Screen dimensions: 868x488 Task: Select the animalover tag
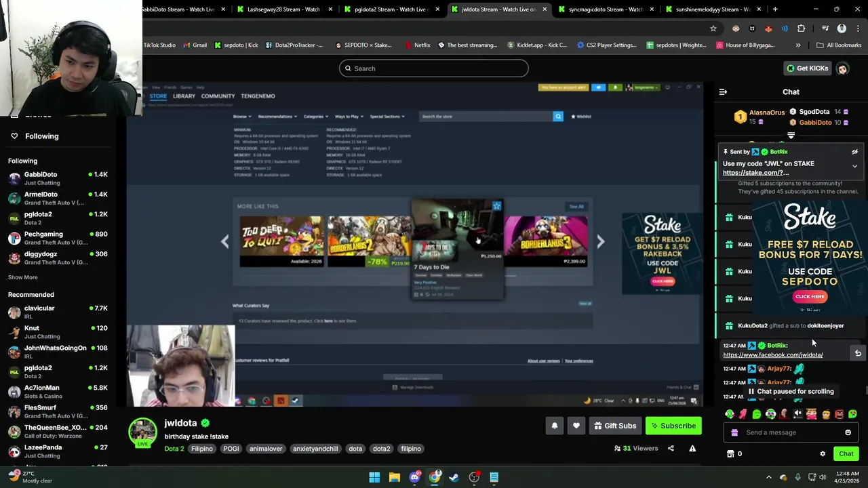click(x=266, y=449)
